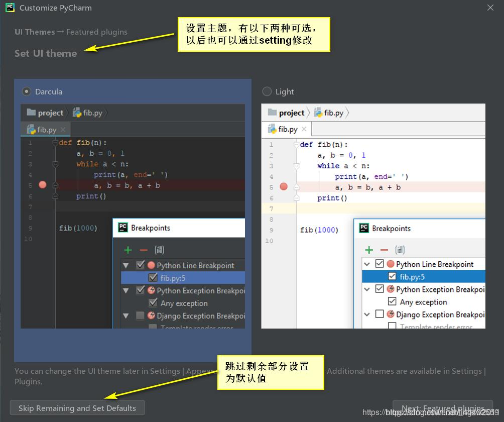Click the Light theme preview thumbnail code area
The width and height of the screenshot is (504, 422).
point(373,216)
